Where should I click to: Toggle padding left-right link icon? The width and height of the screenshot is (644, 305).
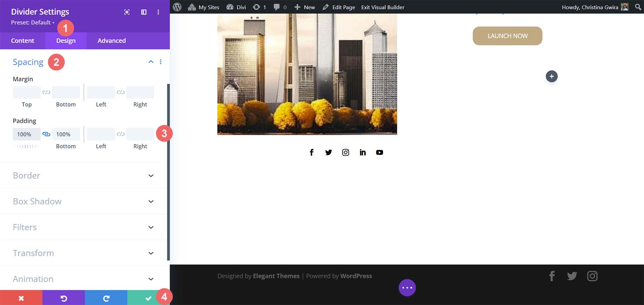coord(121,134)
